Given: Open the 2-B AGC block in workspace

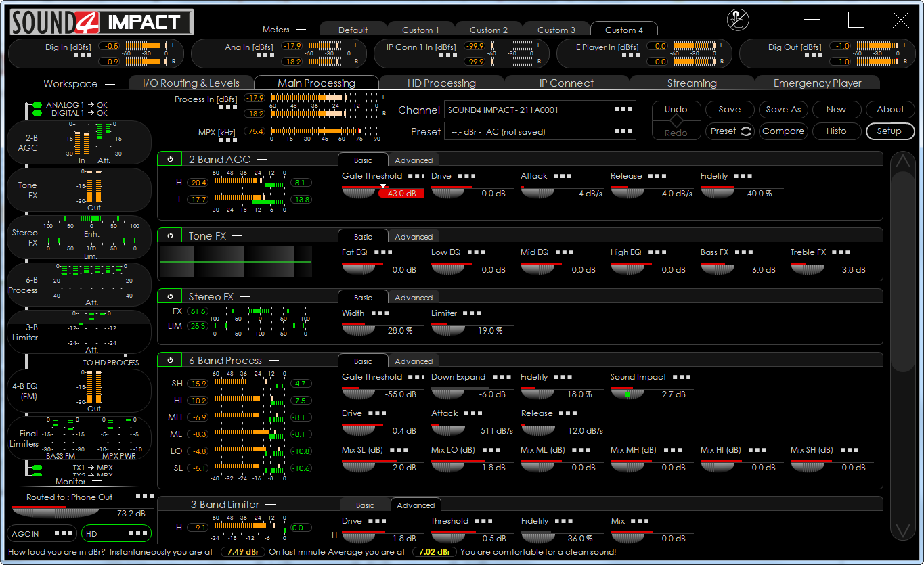Looking at the screenshot, I should click(79, 143).
